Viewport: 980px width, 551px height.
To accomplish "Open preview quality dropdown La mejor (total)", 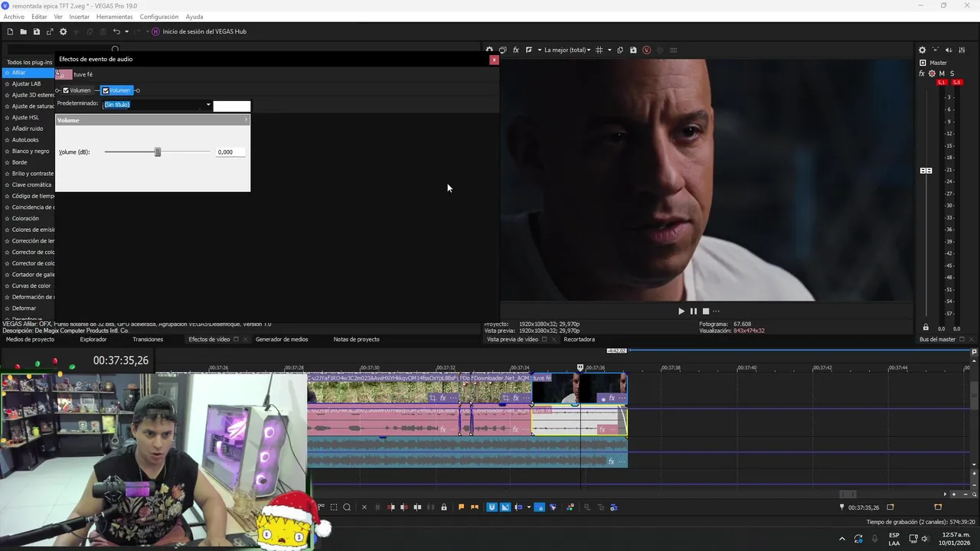I will click(x=567, y=50).
